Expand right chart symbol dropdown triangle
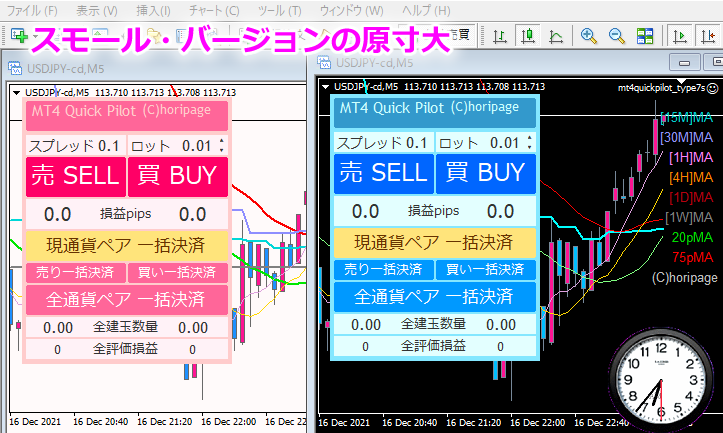Screen dimensions: 723x433 (x=326, y=87)
